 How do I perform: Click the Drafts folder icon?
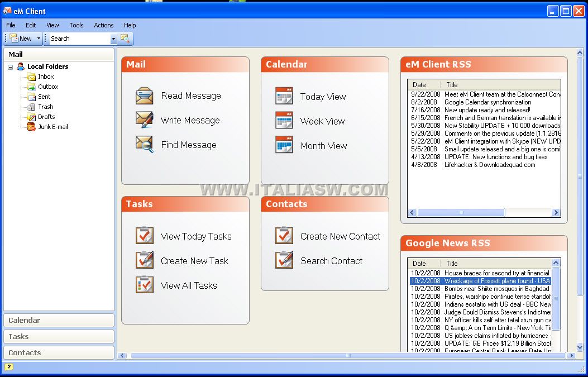pyautogui.click(x=31, y=117)
